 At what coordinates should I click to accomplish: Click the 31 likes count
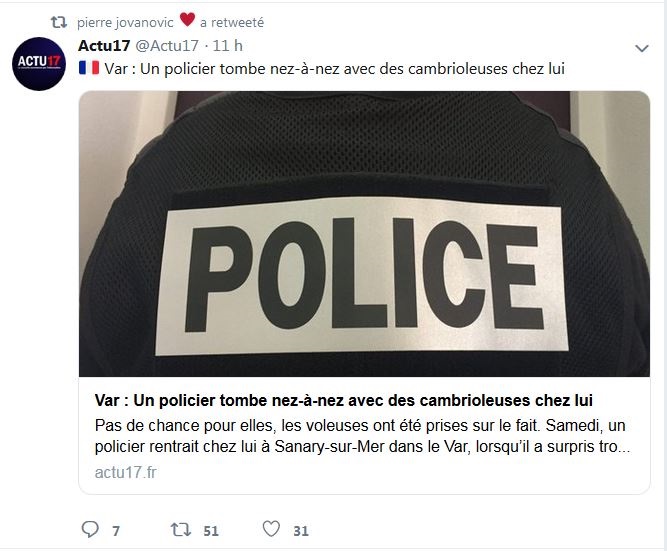301,531
